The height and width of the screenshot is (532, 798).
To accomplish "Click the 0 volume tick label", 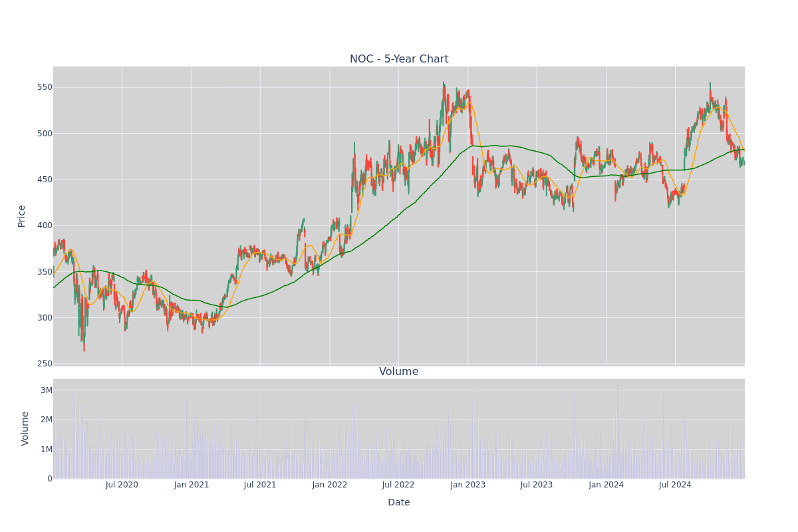I will click(49, 479).
